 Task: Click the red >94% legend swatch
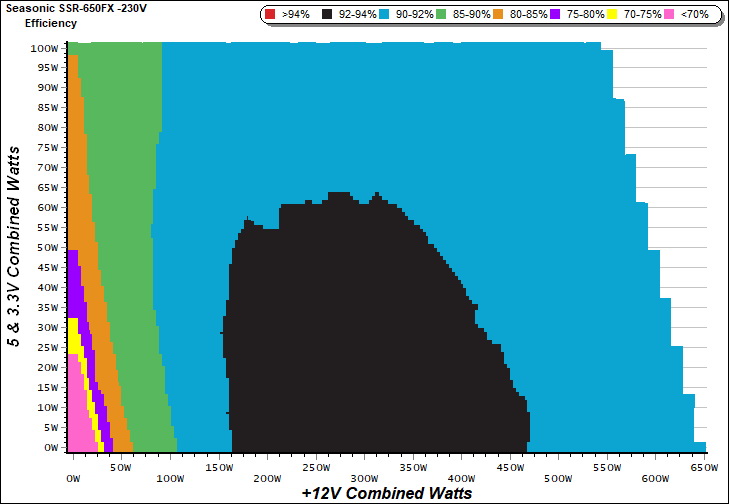[272, 15]
